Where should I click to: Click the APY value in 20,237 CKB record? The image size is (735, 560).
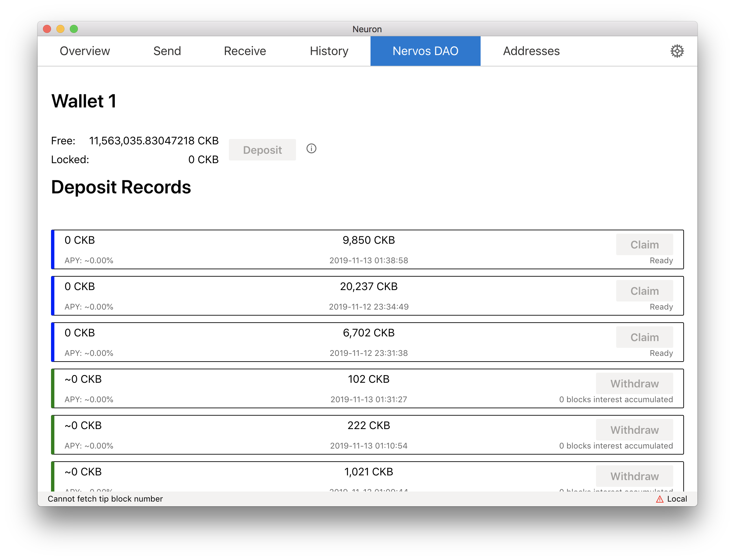[x=89, y=307]
